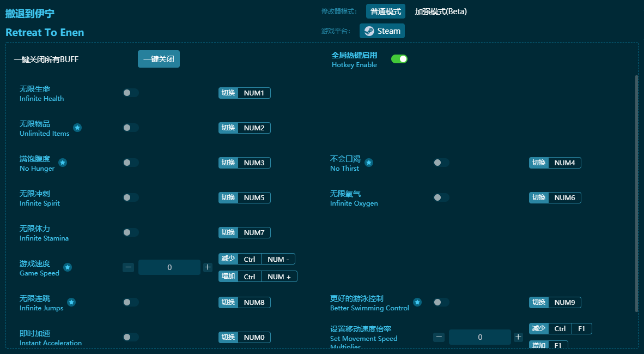Click the star icon beside No Hunger

pyautogui.click(x=63, y=161)
